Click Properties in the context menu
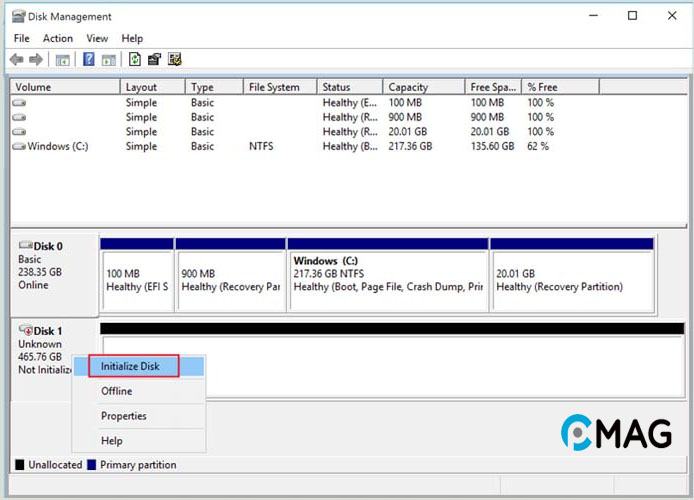The height and width of the screenshot is (500, 694). click(124, 416)
